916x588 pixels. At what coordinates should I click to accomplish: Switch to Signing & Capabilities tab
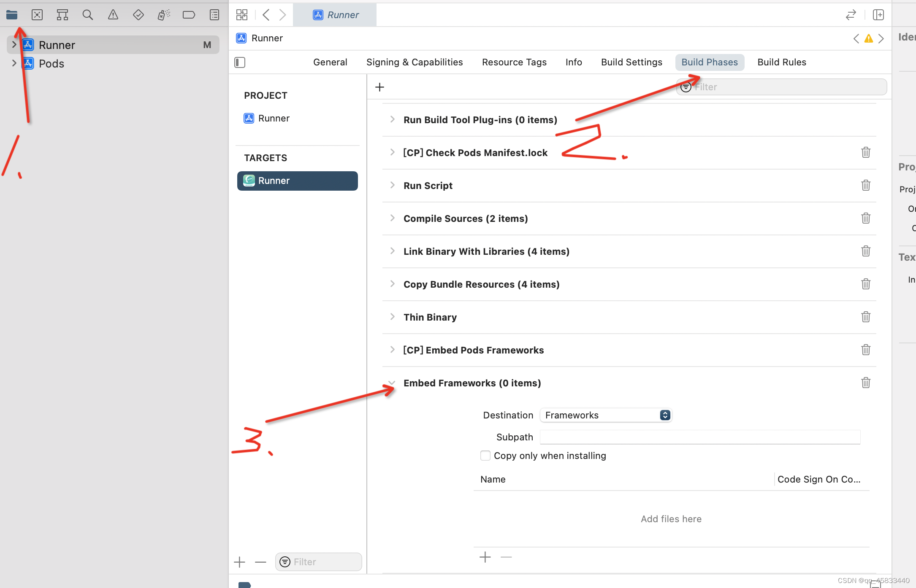(x=414, y=62)
